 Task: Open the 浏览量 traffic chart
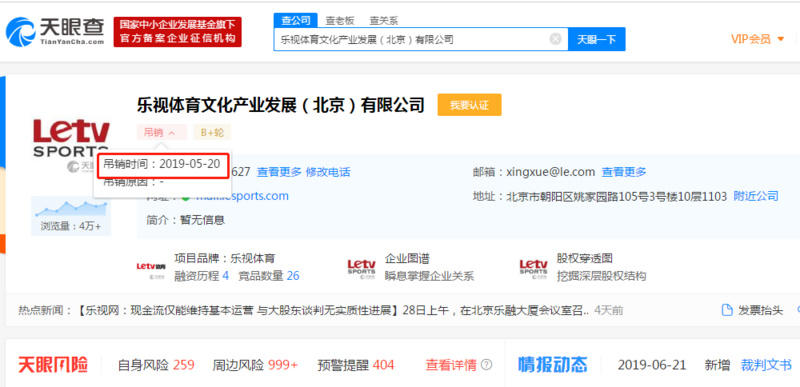pos(71,216)
